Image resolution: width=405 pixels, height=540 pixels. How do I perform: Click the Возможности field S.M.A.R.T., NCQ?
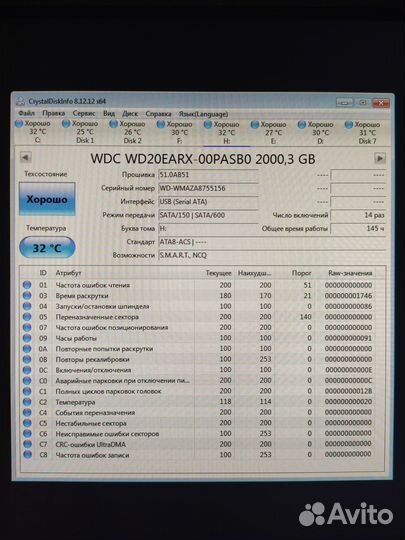272,255
